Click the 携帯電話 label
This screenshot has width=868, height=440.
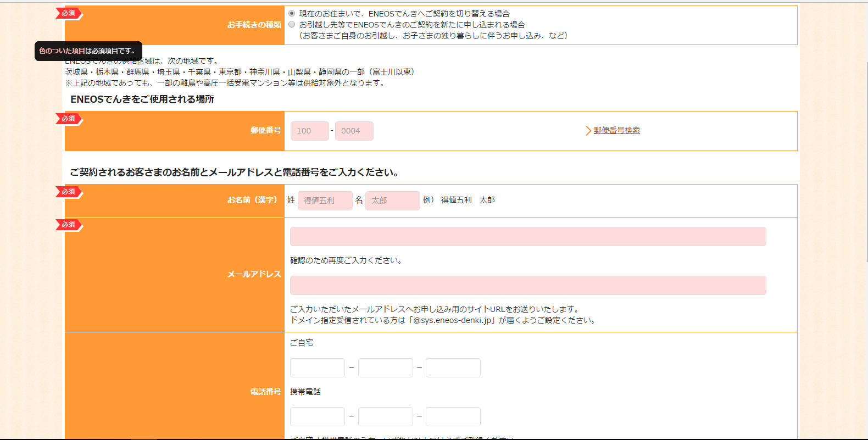tap(305, 392)
